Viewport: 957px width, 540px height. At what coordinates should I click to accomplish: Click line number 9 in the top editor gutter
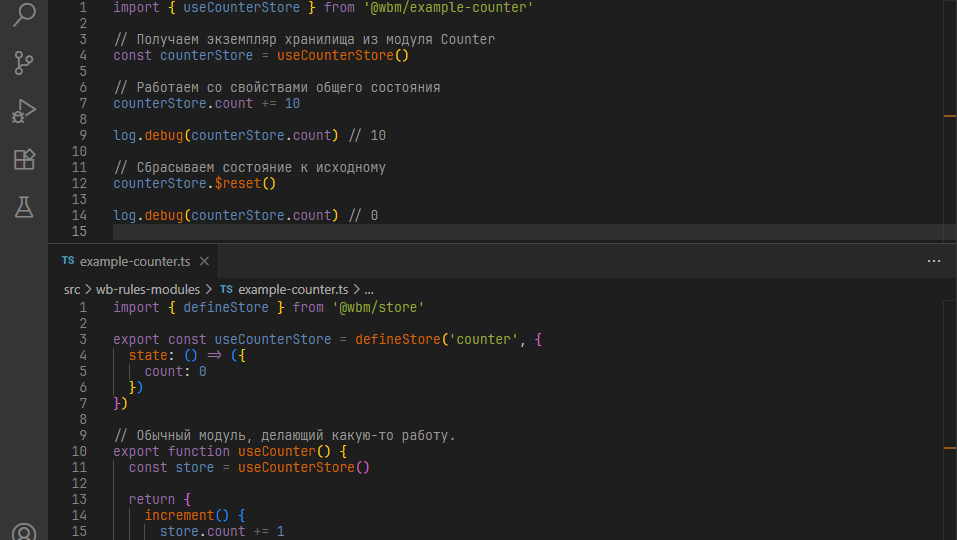click(x=83, y=135)
